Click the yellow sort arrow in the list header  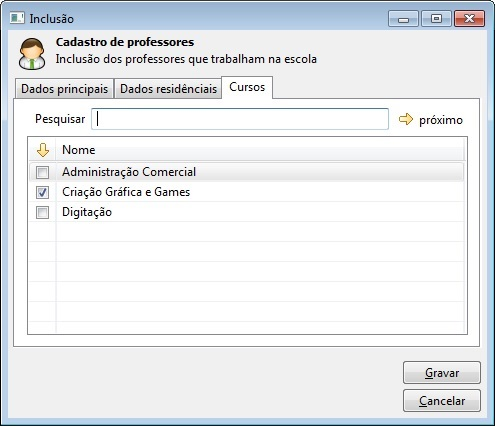43,150
